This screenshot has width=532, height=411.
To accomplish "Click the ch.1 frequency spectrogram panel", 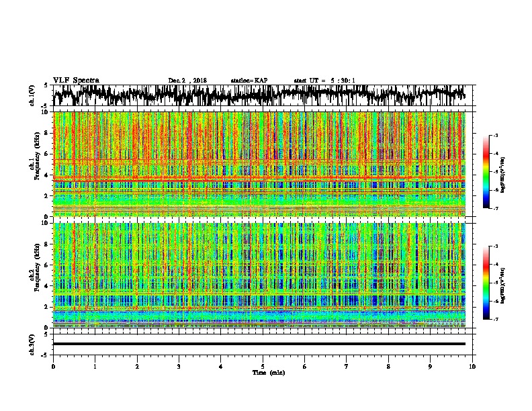I will click(x=259, y=164).
